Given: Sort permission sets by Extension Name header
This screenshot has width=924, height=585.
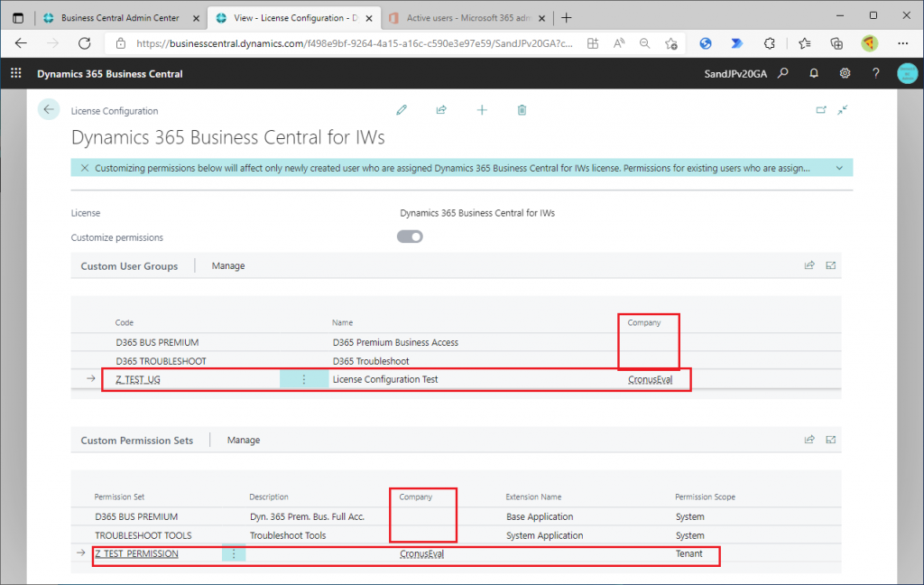Looking at the screenshot, I should coord(533,497).
